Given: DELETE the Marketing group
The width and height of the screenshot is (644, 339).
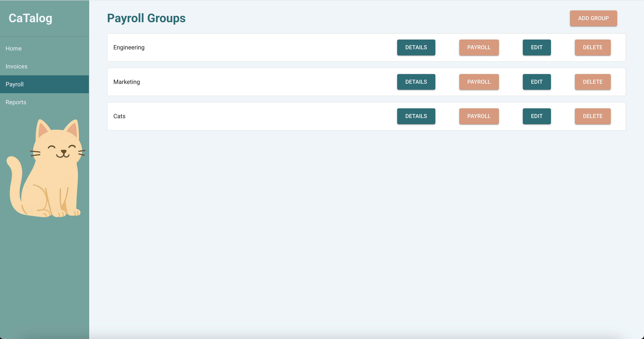Looking at the screenshot, I should [x=593, y=82].
